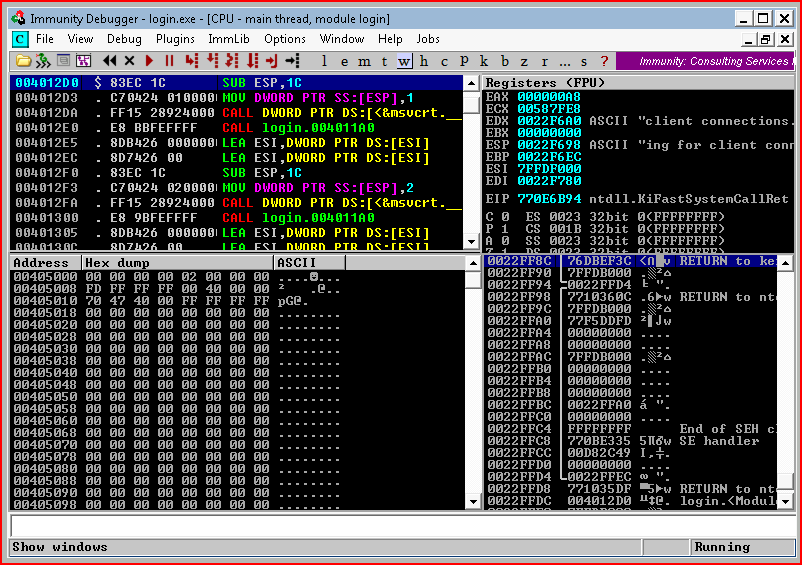Select stack entry at 0022FFDC
802x565 pixels.
(x=631, y=501)
